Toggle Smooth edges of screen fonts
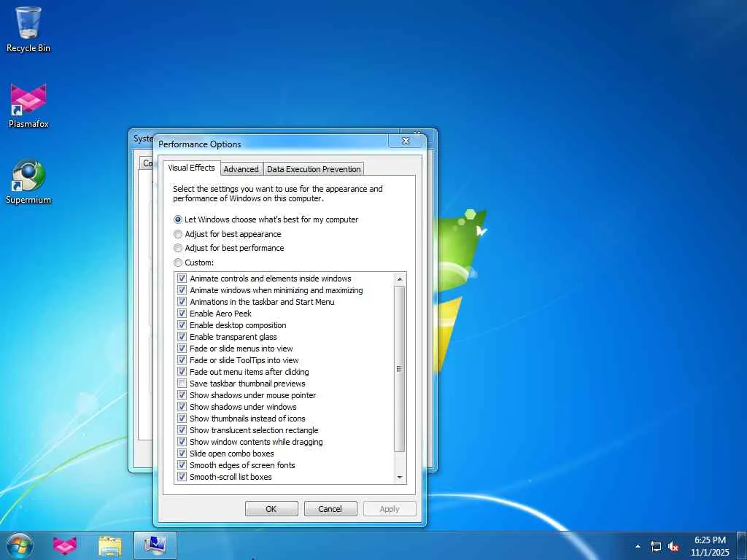This screenshot has height=560, width=747. tap(182, 465)
